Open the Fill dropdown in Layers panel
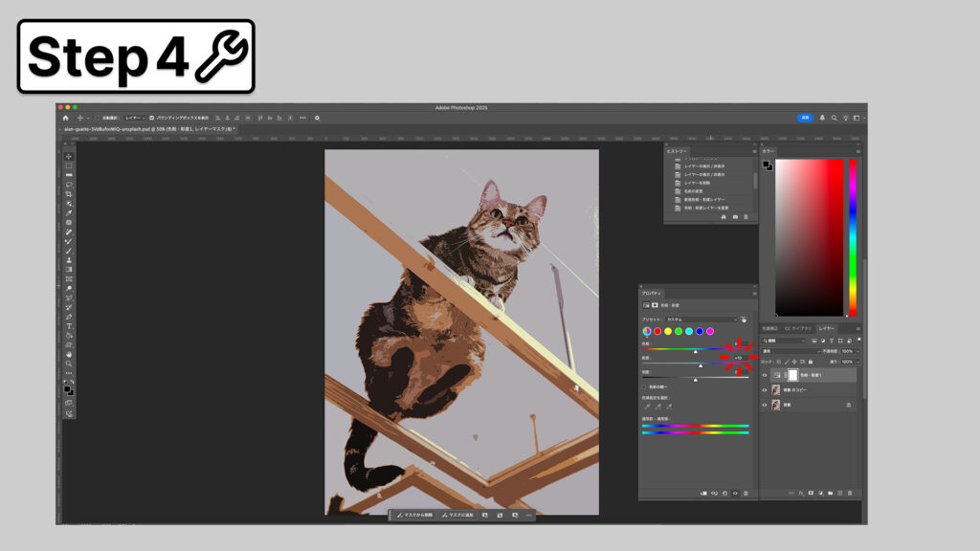This screenshot has width=980, height=551. pos(857,362)
